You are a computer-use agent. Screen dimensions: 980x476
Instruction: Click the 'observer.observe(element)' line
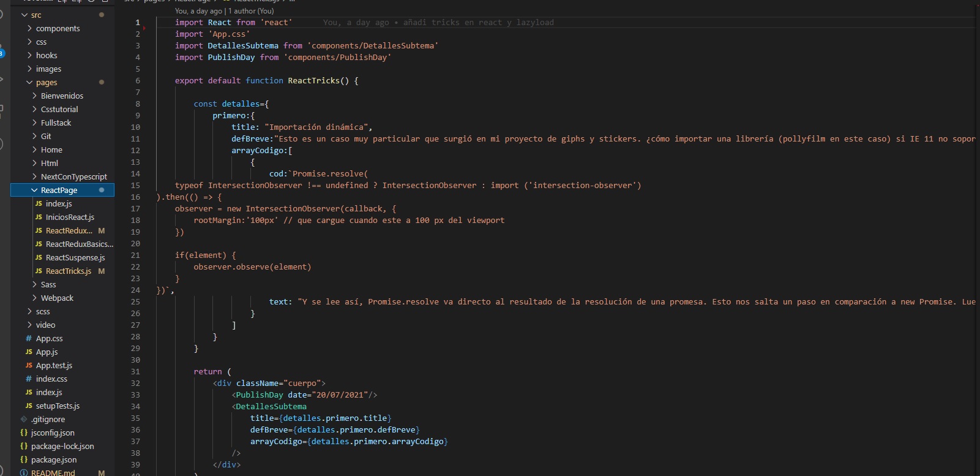pos(252,266)
